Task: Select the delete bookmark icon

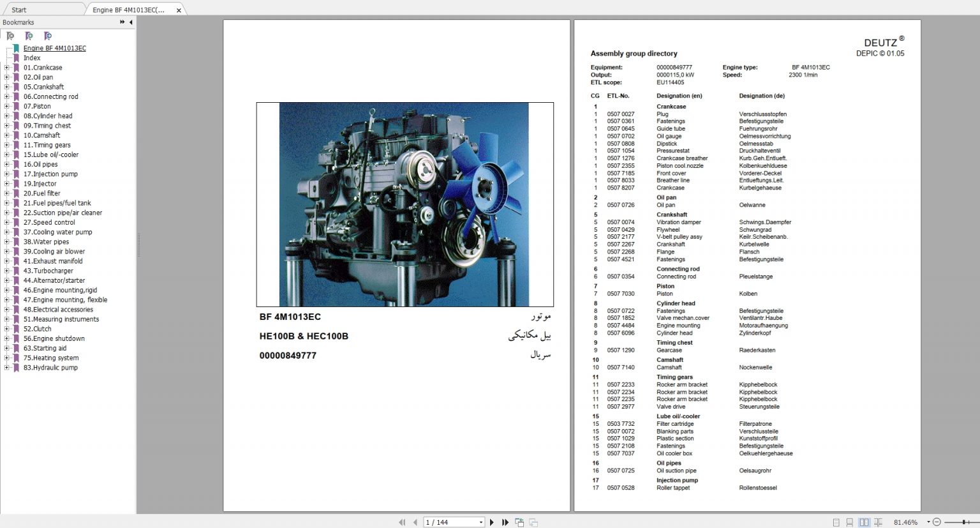Action: pyautogui.click(x=11, y=36)
